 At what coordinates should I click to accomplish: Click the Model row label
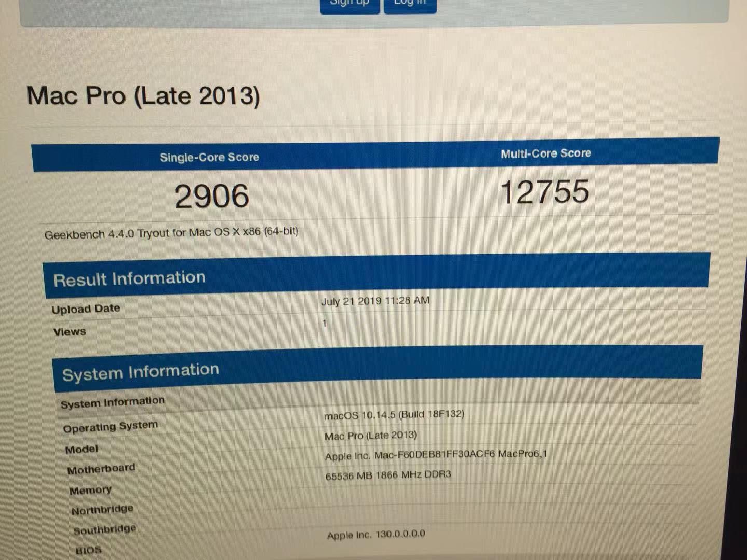[x=81, y=449]
